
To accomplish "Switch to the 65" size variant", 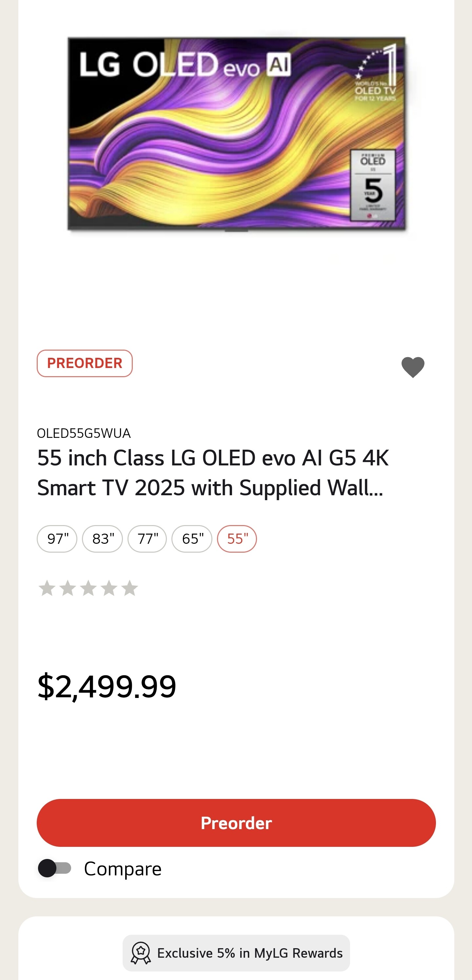I will tap(192, 539).
